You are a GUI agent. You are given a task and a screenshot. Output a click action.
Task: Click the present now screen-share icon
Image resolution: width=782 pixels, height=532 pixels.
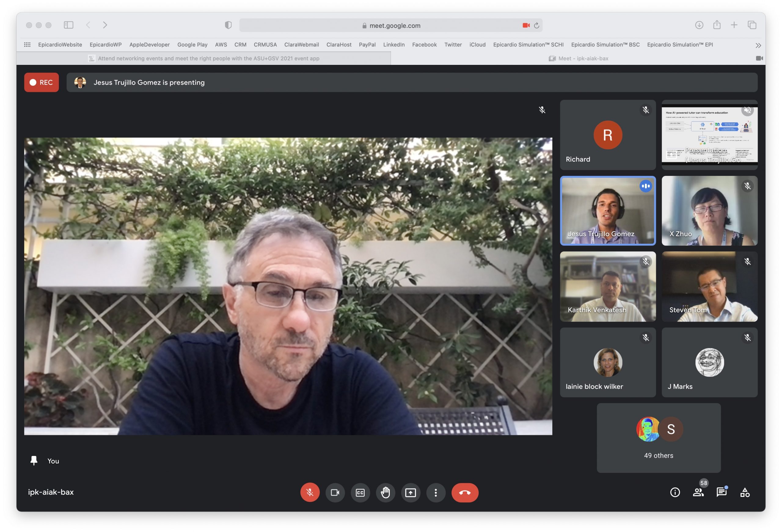(x=410, y=492)
